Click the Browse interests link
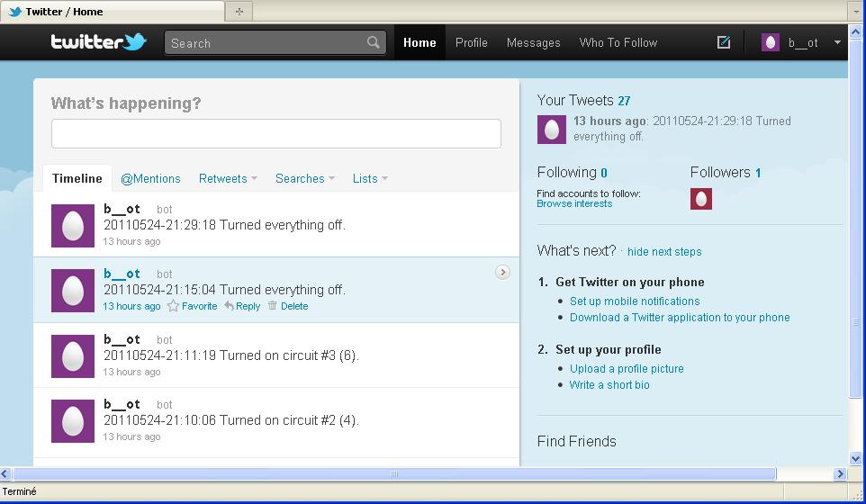 (x=574, y=203)
